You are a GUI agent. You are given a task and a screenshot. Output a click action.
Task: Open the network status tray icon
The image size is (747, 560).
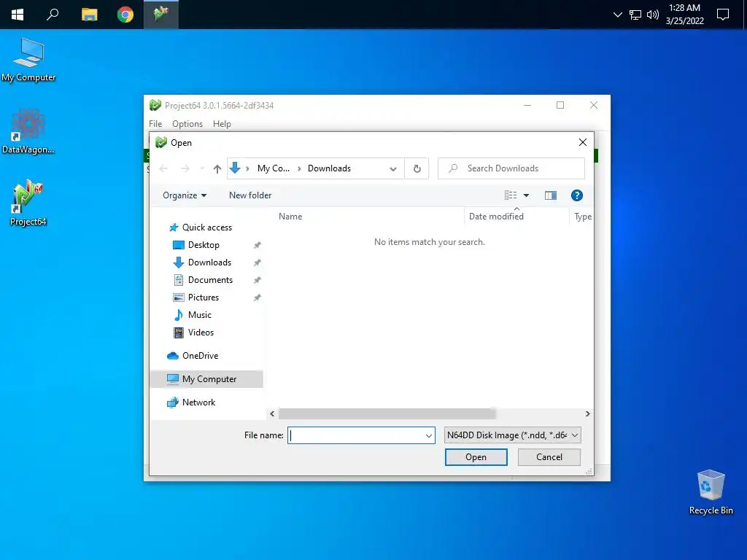[635, 15]
